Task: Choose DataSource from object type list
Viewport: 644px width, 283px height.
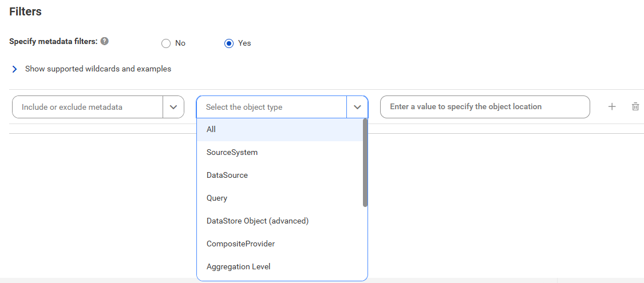Action: 280,176
